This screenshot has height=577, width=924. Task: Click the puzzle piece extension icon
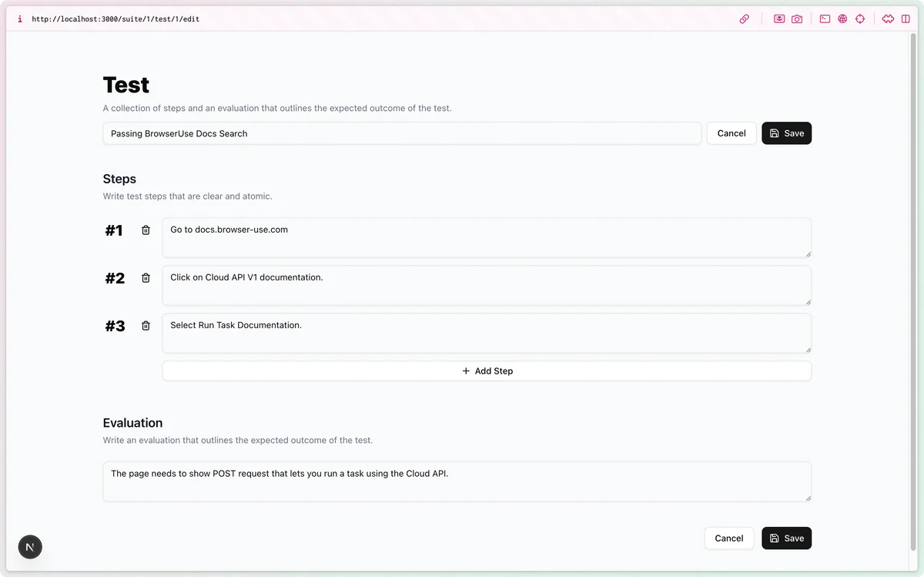pyautogui.click(x=887, y=18)
